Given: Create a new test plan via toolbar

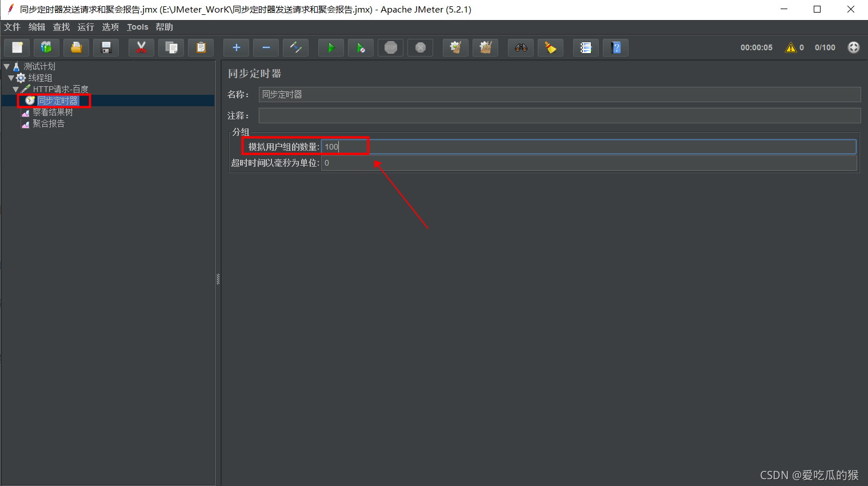Looking at the screenshot, I should click(x=17, y=47).
